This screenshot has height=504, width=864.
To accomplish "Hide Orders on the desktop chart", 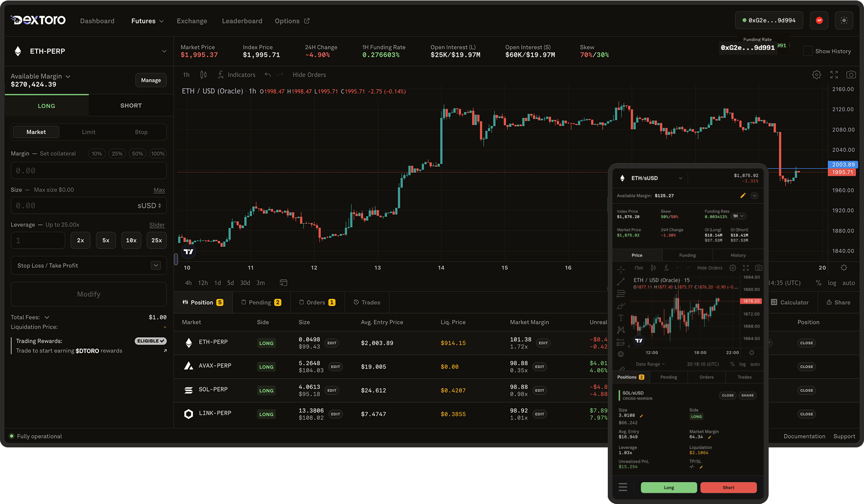I will coord(309,75).
